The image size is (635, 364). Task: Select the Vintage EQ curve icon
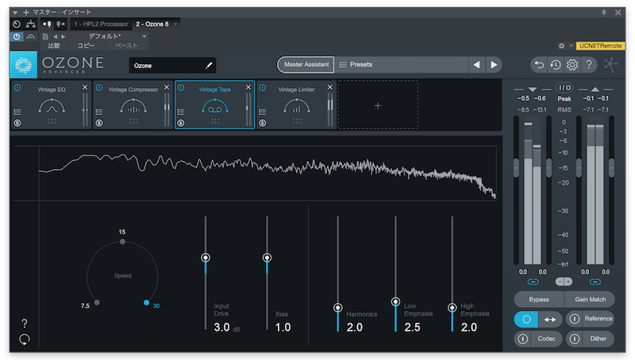pos(52,106)
